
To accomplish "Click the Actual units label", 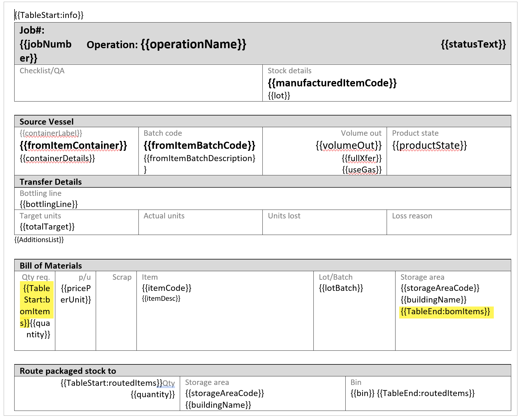I will point(164,216).
